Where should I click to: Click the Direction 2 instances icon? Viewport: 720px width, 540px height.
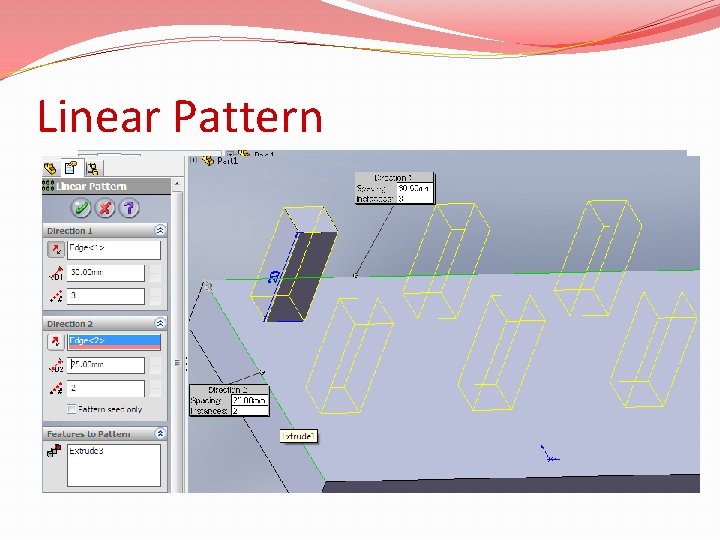(56, 388)
